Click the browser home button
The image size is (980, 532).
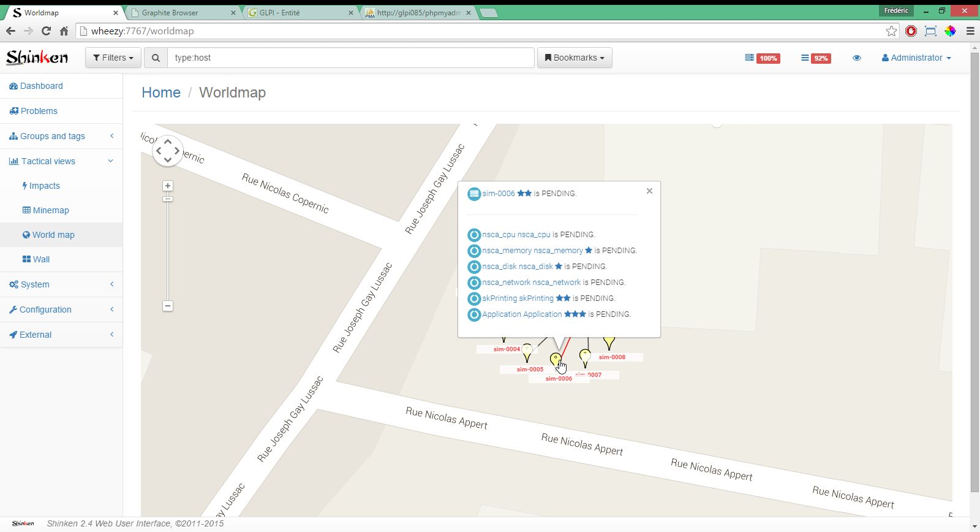coord(64,31)
